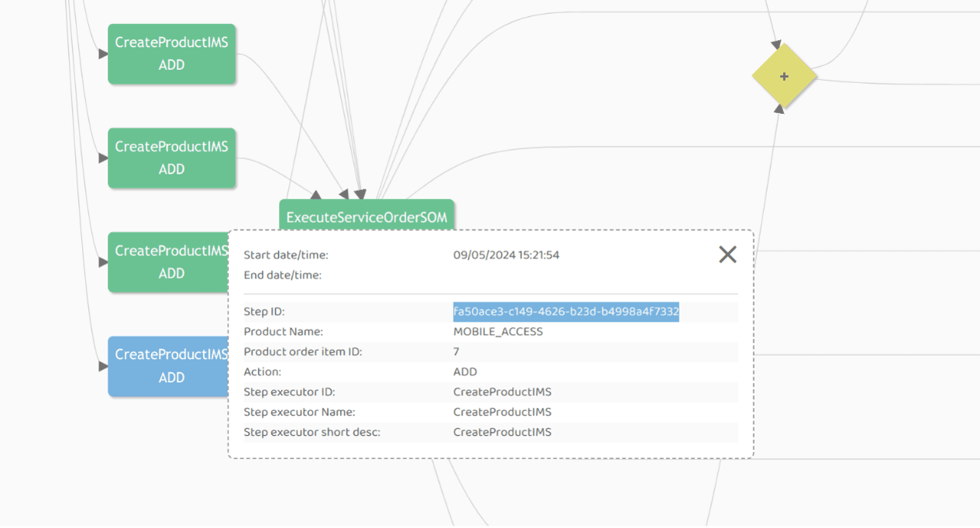Click the Product order item ID value 7

point(456,352)
